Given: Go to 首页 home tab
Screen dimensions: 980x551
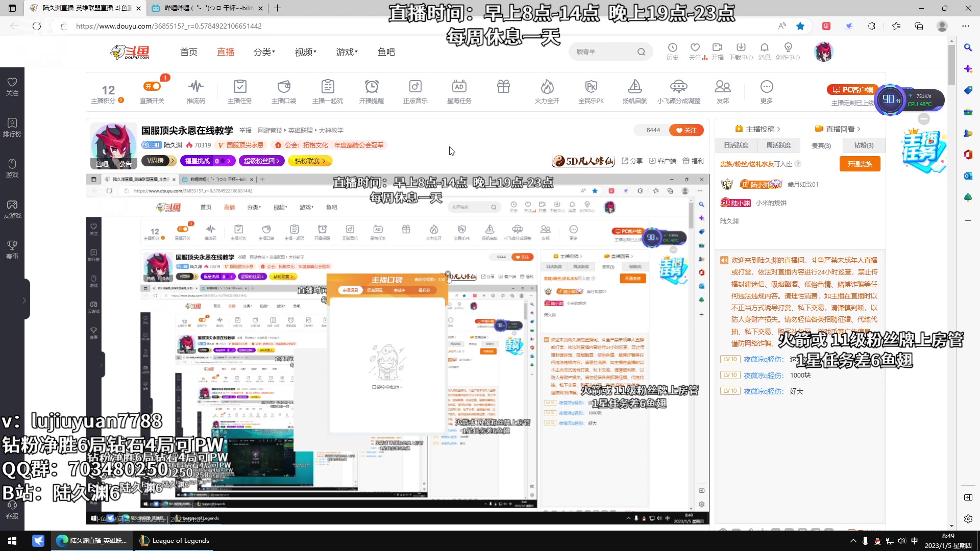Looking at the screenshot, I should point(189,52).
